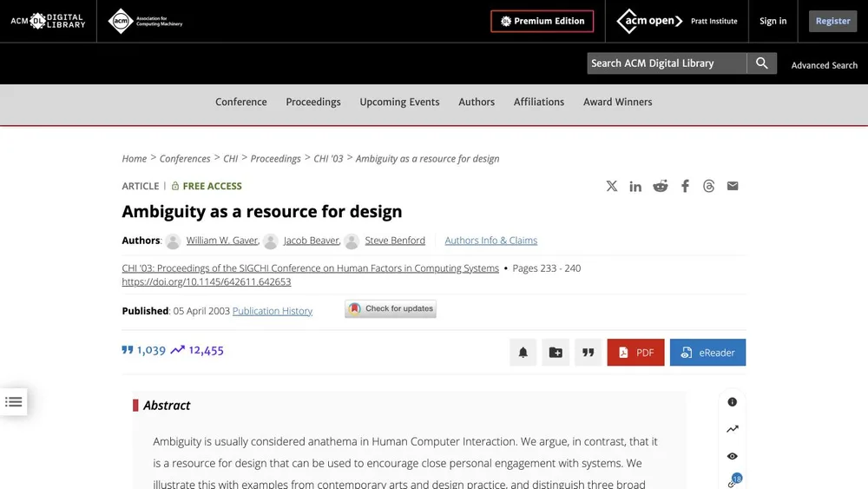Open the table of contents list icon

[13, 402]
